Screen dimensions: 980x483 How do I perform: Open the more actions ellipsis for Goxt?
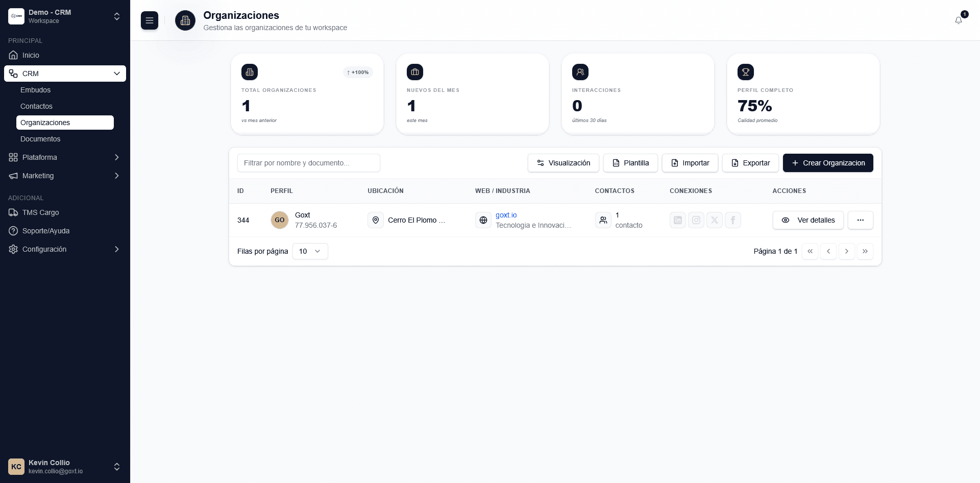(861, 220)
